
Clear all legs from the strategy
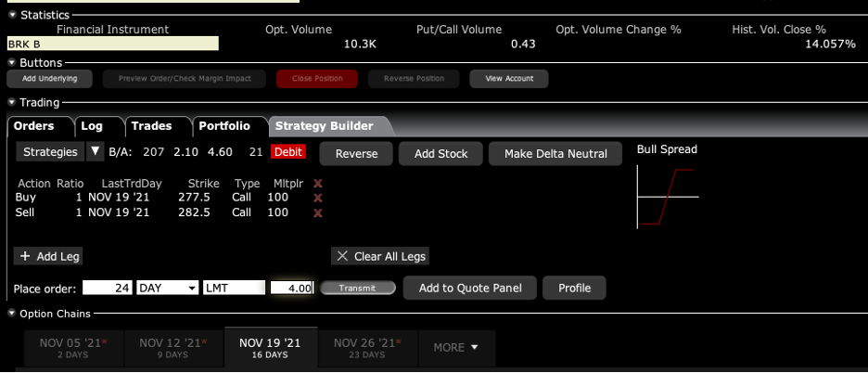(380, 256)
